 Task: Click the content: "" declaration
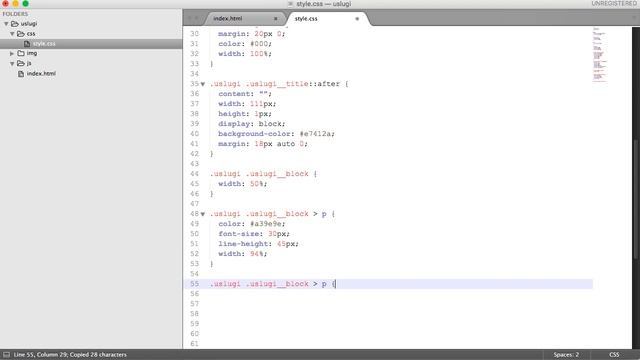click(x=245, y=94)
